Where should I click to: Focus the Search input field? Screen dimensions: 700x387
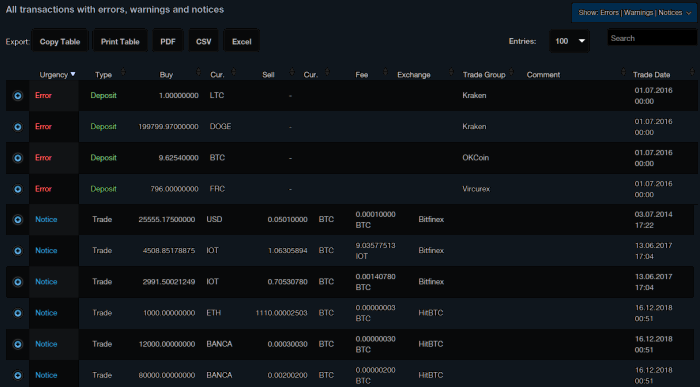click(652, 38)
